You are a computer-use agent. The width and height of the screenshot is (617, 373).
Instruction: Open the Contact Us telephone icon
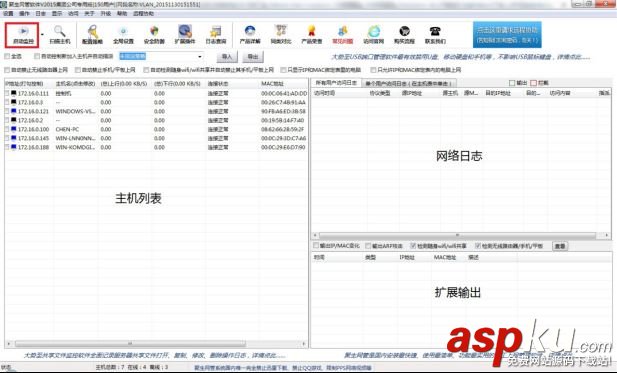click(435, 31)
